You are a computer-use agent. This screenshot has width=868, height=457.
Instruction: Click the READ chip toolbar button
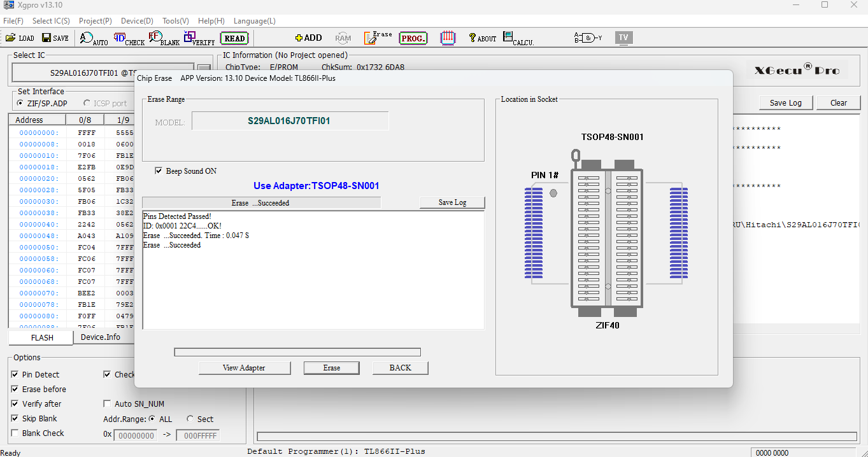click(234, 38)
